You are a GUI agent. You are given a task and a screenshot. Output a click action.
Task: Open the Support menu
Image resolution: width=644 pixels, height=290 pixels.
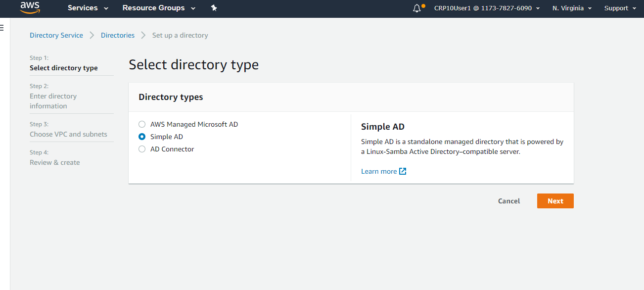[620, 8]
